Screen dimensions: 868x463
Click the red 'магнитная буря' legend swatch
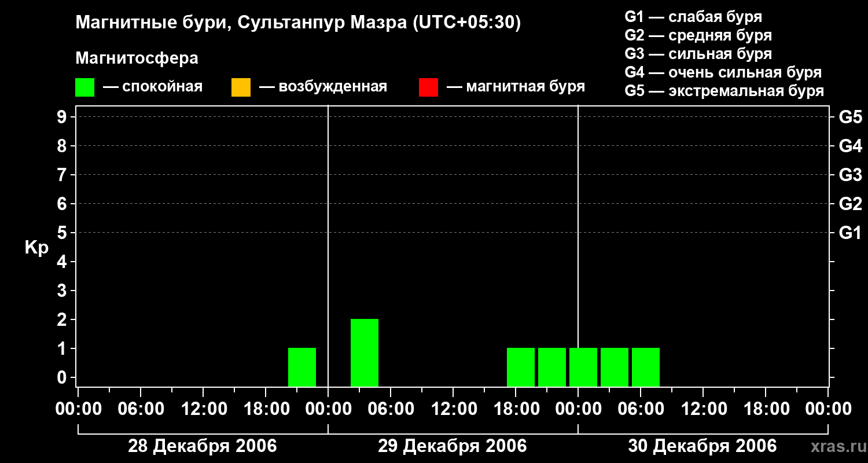pos(428,87)
